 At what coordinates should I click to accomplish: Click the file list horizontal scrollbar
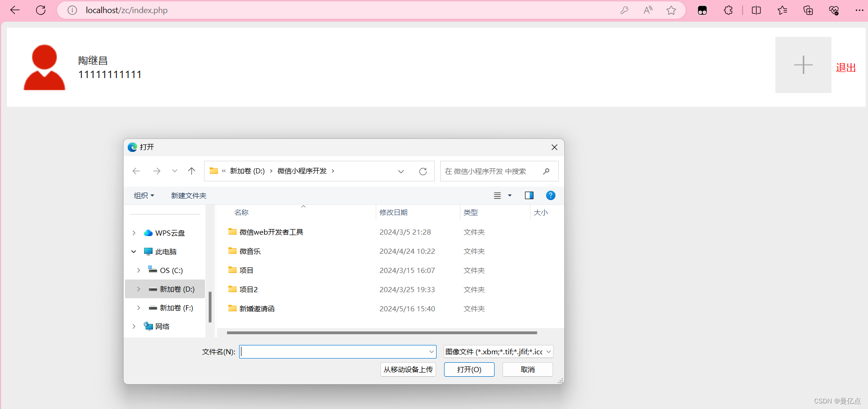coord(382,333)
